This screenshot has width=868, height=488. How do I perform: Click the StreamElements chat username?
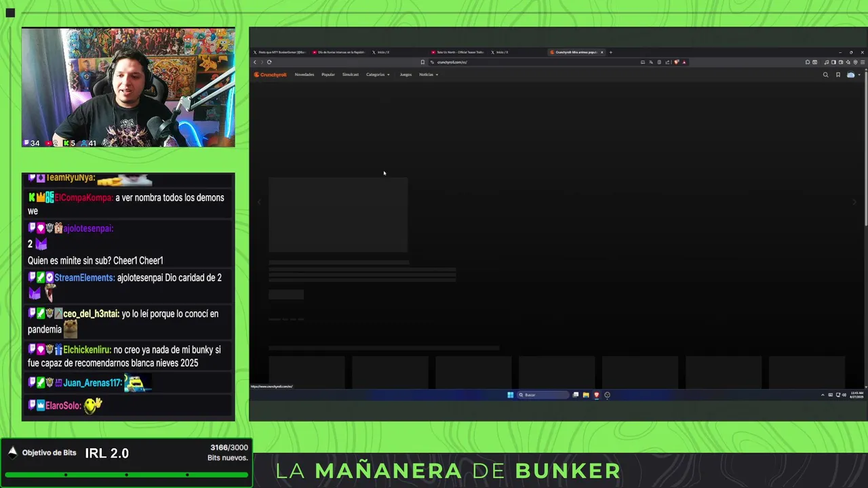(x=84, y=278)
